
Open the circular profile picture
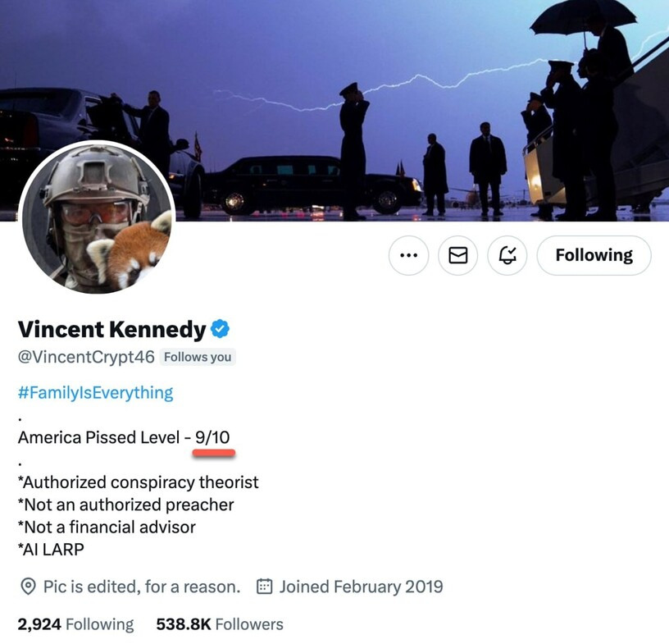(96, 218)
